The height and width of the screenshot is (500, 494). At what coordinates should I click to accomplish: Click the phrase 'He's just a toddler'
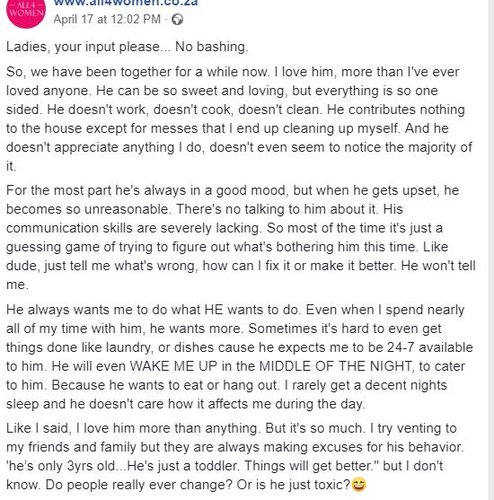[x=183, y=466]
